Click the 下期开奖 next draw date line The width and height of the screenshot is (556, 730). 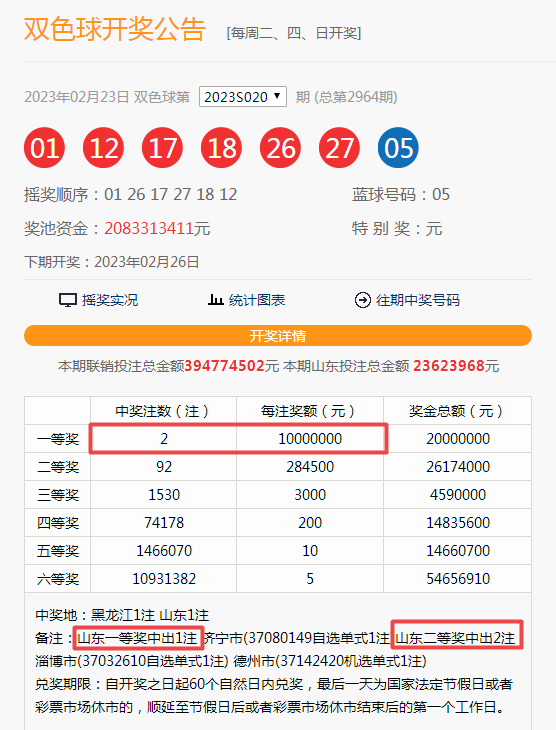point(112,262)
